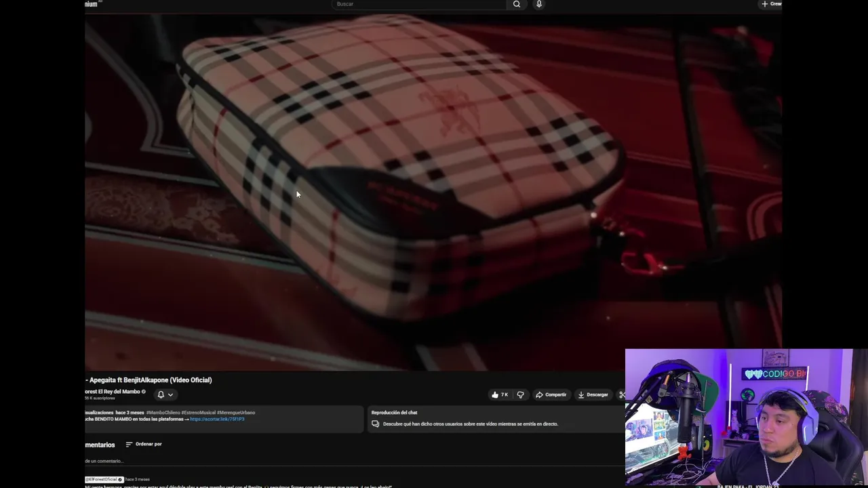Download the video via Descargar
The width and height of the screenshot is (868, 488).
click(593, 394)
